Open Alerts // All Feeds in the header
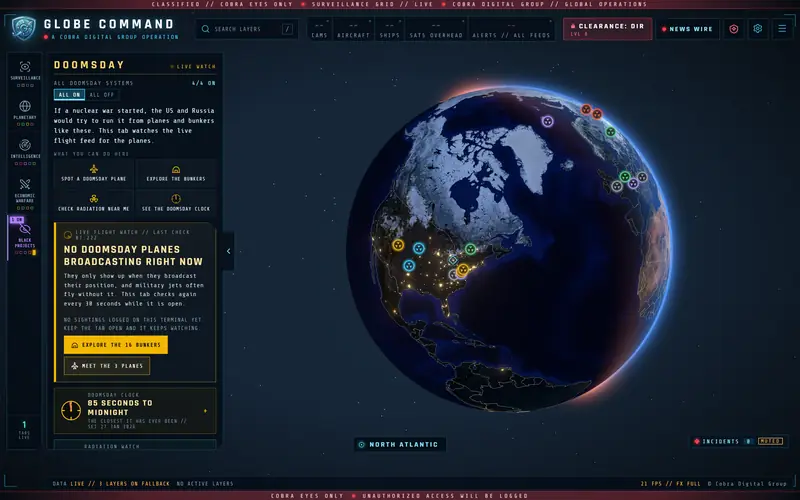This screenshot has height=500, width=800. click(511, 30)
